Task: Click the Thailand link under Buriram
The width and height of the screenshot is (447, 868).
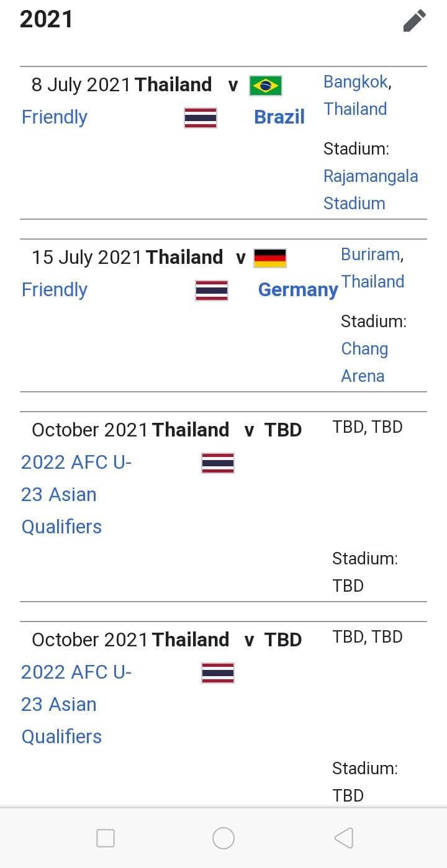Action: coord(372,282)
